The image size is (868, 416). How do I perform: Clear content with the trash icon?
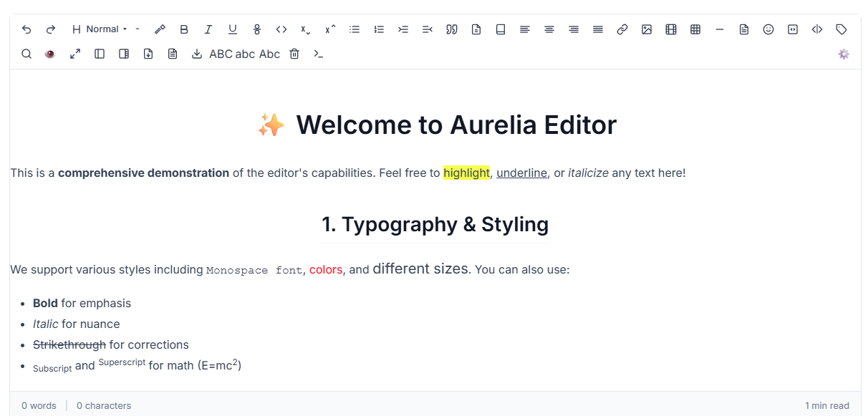[294, 54]
